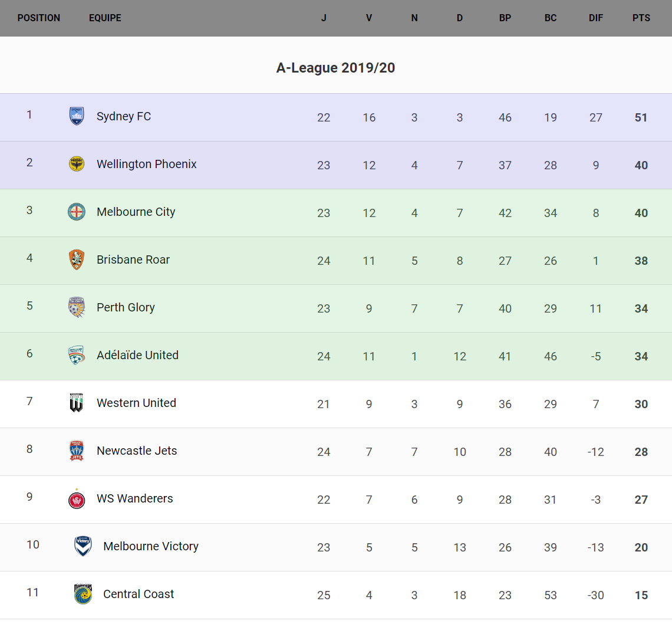Open the Melbourne Victory team name
Viewport: 672px width, 624px height.
pos(151,546)
